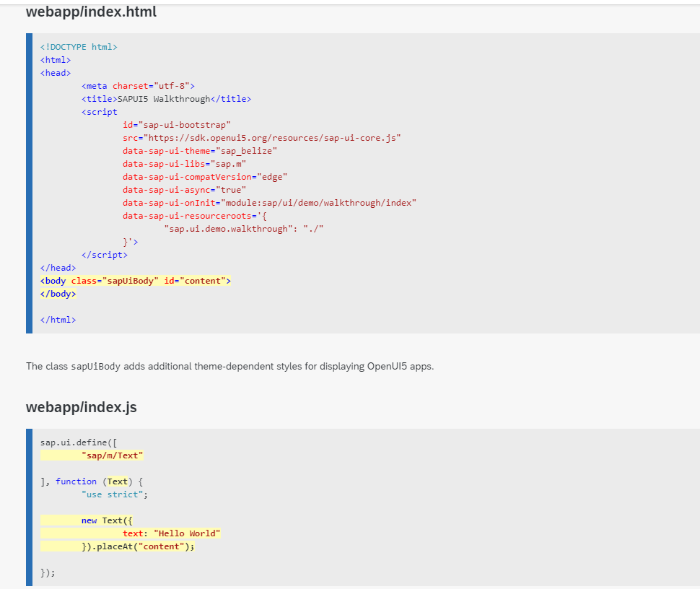This screenshot has height=589, width=700.
Task: Click the highlighted body class sapUiBody line
Action: (x=135, y=281)
